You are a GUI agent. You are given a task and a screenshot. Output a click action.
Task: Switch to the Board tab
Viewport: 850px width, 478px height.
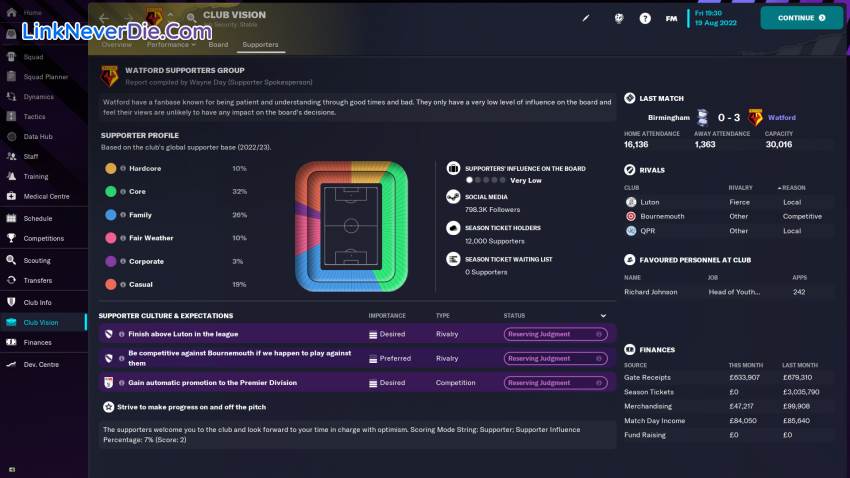[218, 45]
